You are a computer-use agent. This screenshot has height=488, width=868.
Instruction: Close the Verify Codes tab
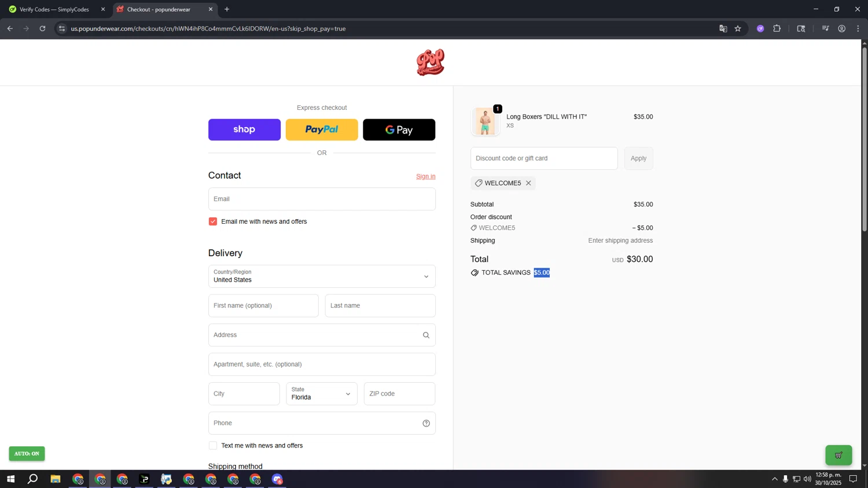pos(103,9)
